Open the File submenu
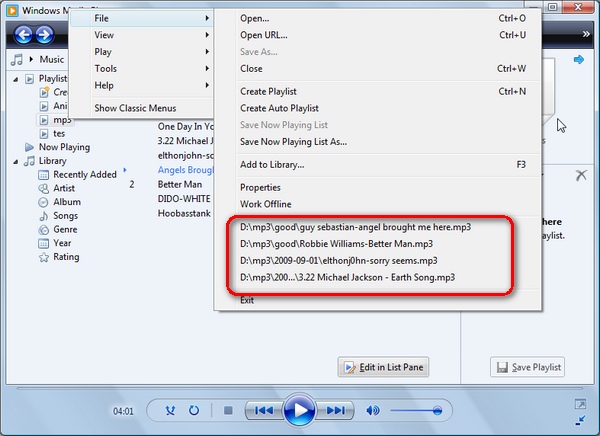600x436 pixels. point(141,18)
